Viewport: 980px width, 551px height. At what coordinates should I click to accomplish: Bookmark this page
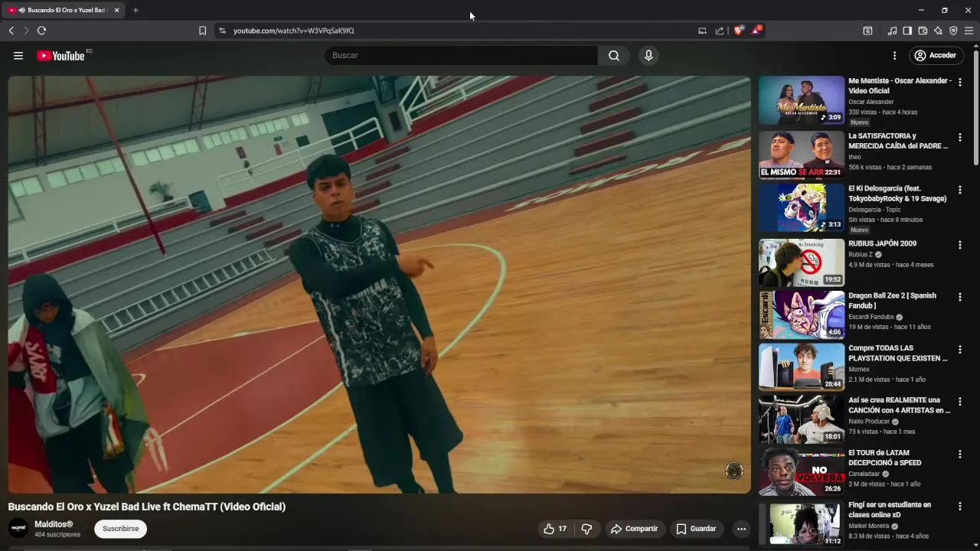pos(202,31)
